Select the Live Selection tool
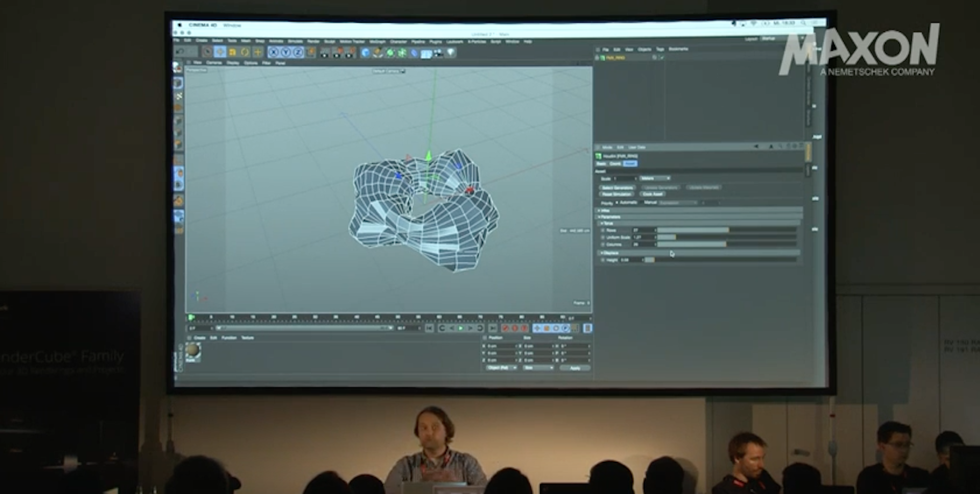The width and height of the screenshot is (980, 494). (x=207, y=52)
